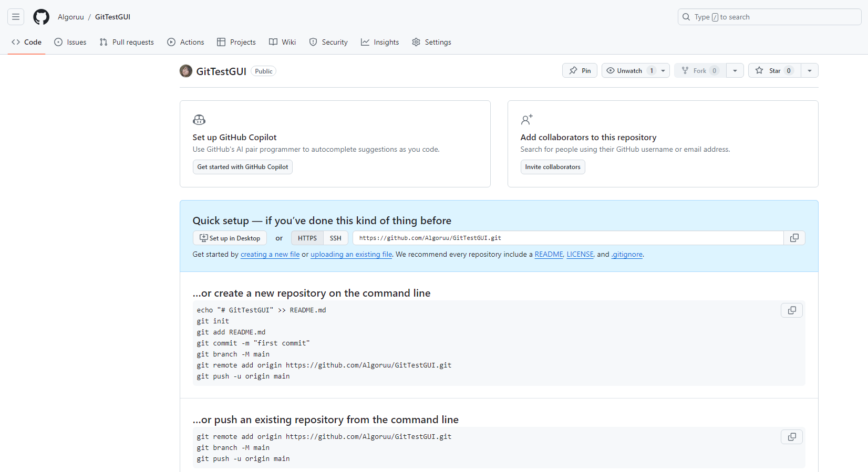
Task: Switch to the Pull requests tab
Action: 127,42
